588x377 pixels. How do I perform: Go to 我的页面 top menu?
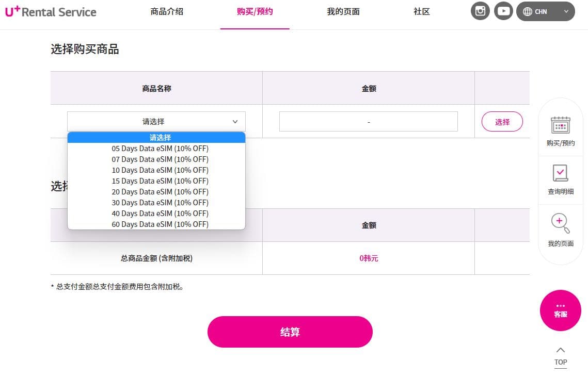[x=343, y=12]
